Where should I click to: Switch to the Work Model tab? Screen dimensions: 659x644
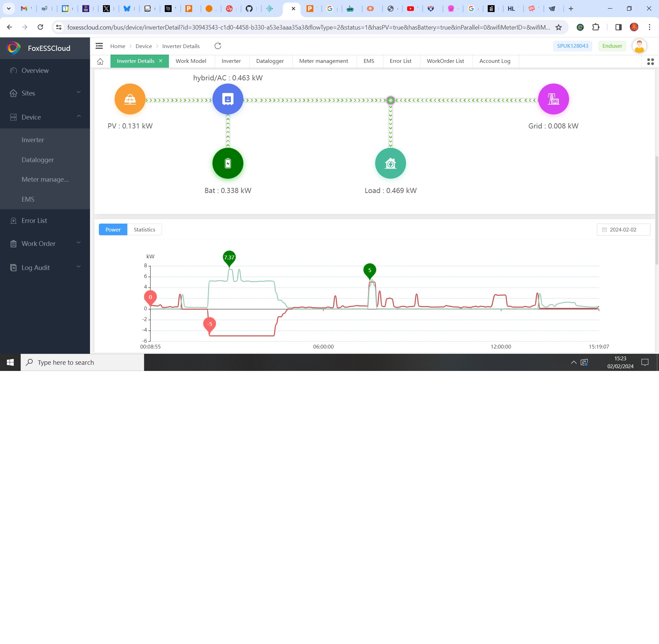point(191,61)
